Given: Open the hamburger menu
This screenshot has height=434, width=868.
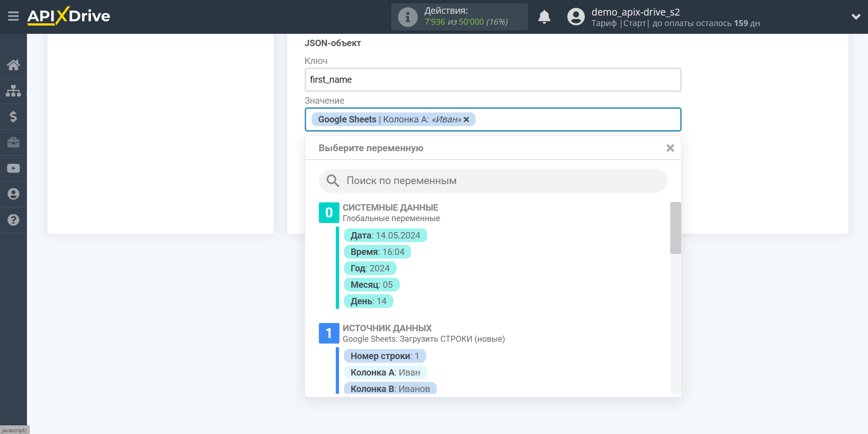Looking at the screenshot, I should [13, 16].
